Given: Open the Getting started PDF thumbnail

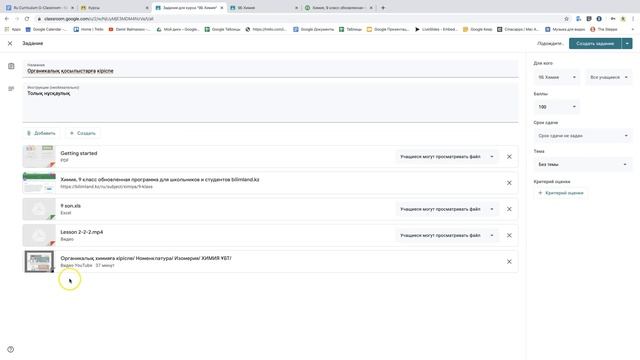Looking at the screenshot, I should coord(39,156).
